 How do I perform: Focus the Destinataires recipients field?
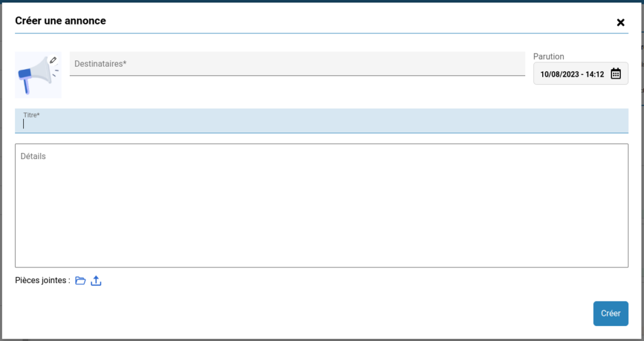[x=297, y=64]
